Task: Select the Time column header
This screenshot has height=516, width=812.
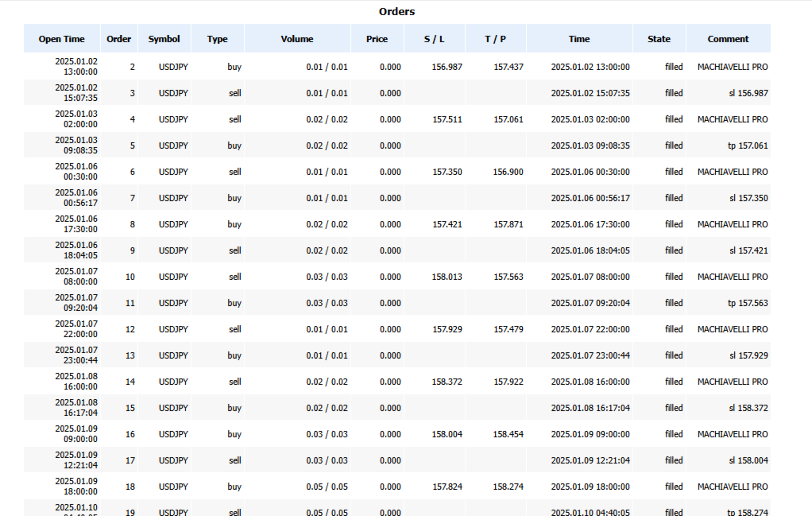Action: [579, 39]
